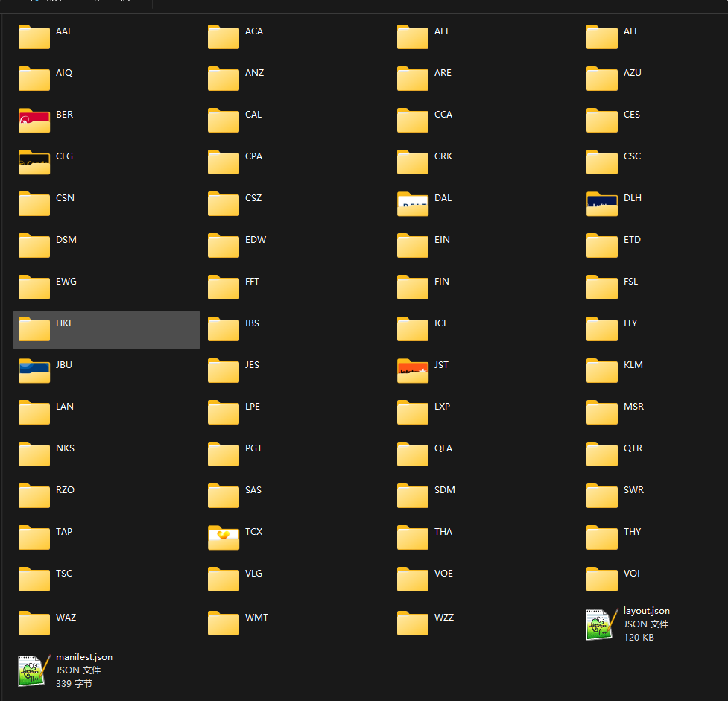The height and width of the screenshot is (701, 728).
Task: Select the layout.json file icon
Action: 602,624
